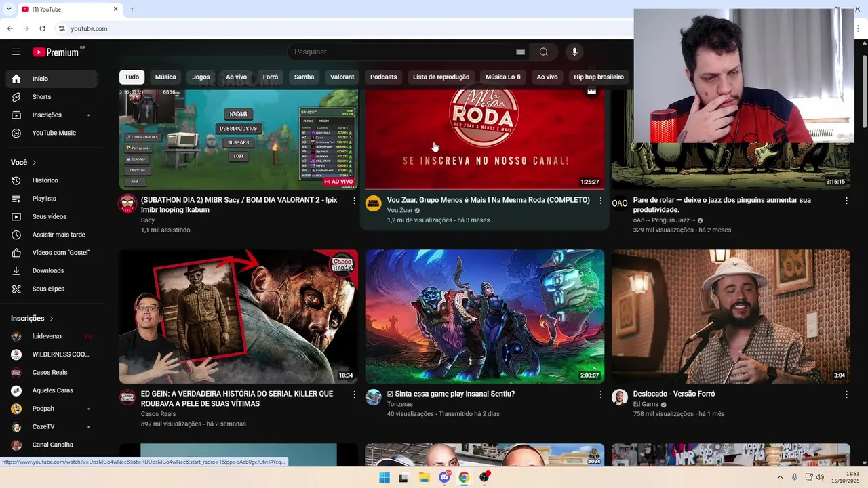Select the Podcasts filter chip
Screen dimensions: 868x488
(x=384, y=77)
